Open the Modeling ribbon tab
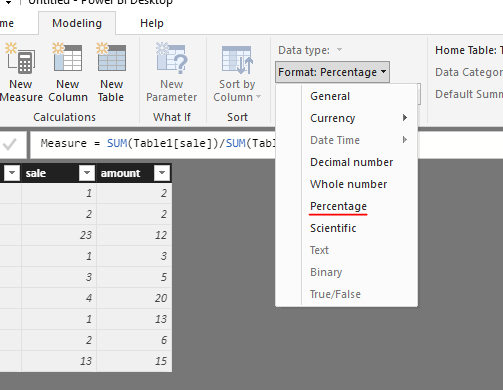The width and height of the screenshot is (503, 390). tap(77, 23)
